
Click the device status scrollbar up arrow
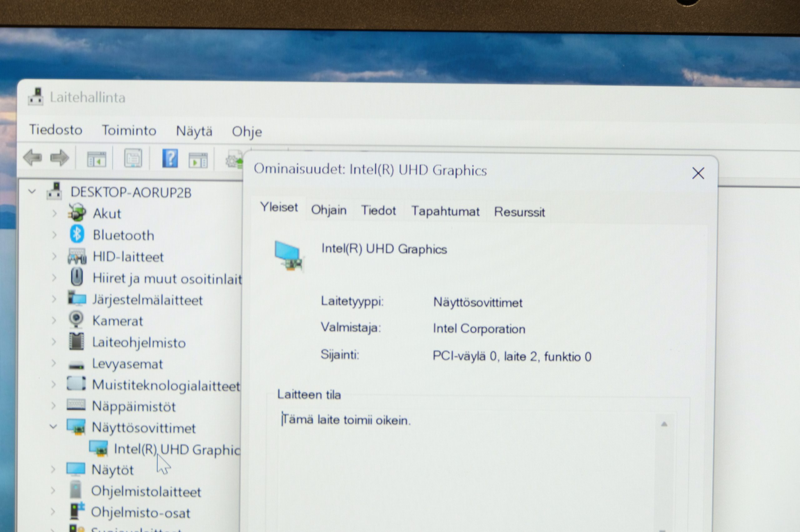tap(664, 424)
